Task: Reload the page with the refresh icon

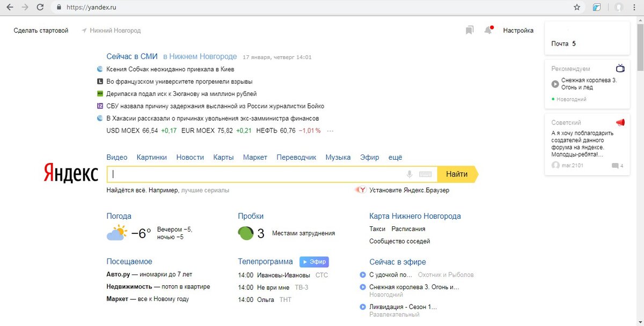Action: (40, 8)
